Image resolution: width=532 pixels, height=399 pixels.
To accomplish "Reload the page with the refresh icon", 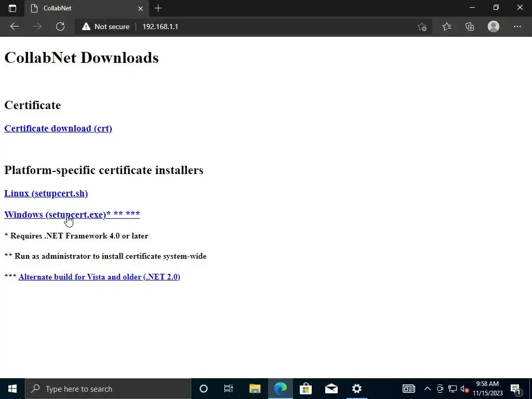I will 60,26.
